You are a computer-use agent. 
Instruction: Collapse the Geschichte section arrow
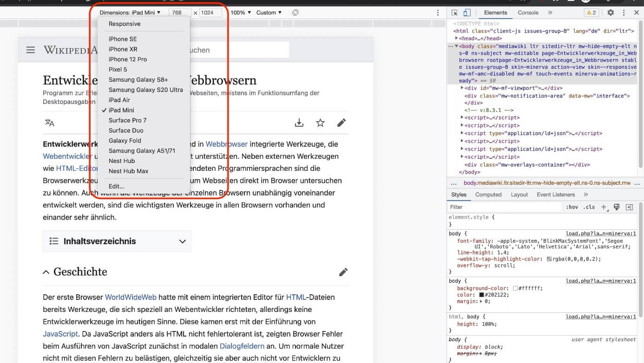[x=46, y=272]
